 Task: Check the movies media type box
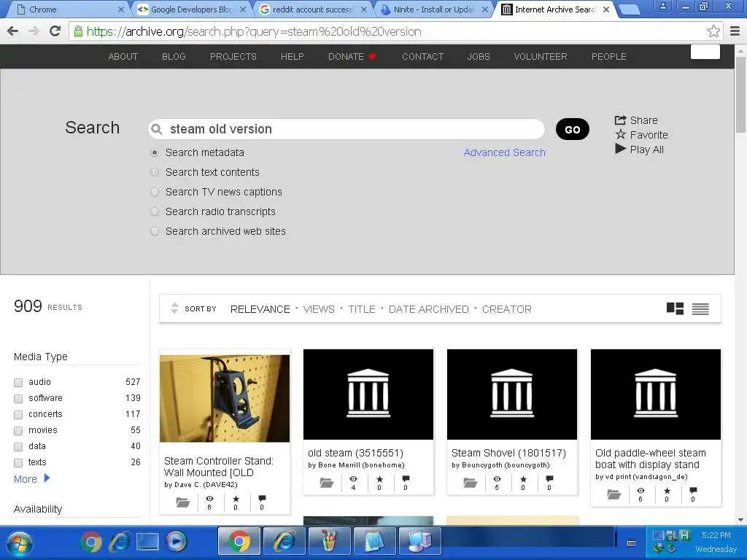click(18, 431)
